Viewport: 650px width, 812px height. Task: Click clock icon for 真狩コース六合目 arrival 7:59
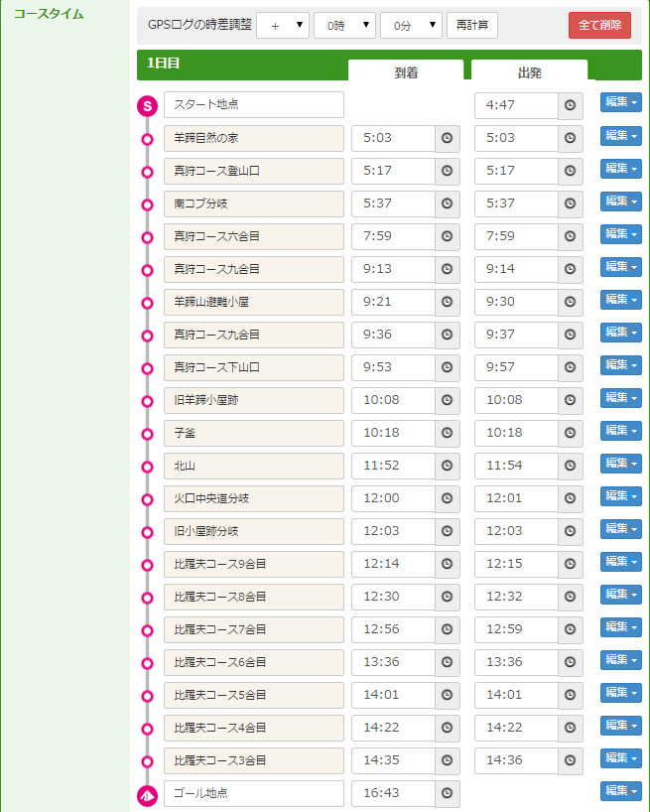pyautogui.click(x=447, y=237)
